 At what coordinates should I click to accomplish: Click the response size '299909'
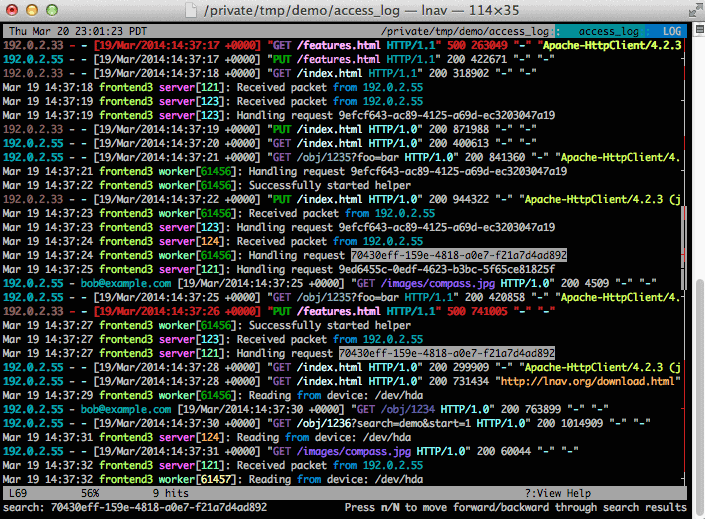click(471, 367)
